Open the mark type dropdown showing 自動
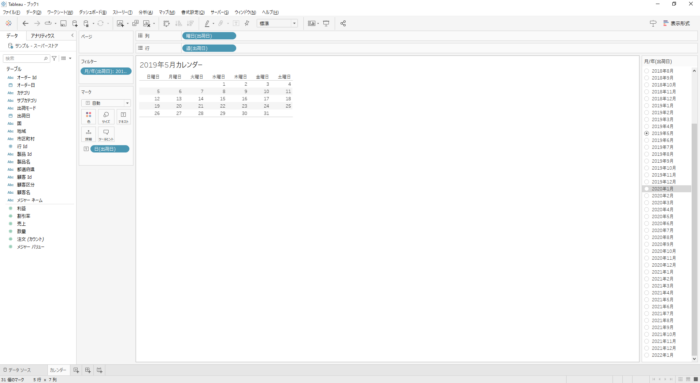The width and height of the screenshot is (700, 383). (106, 103)
